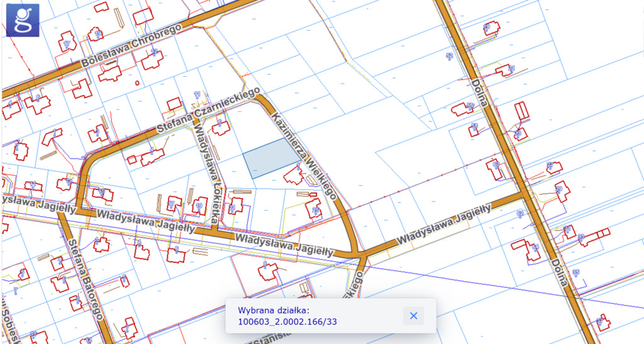Click the highlighted blue selected parcel
This screenshot has height=344, width=644.
tap(269, 159)
